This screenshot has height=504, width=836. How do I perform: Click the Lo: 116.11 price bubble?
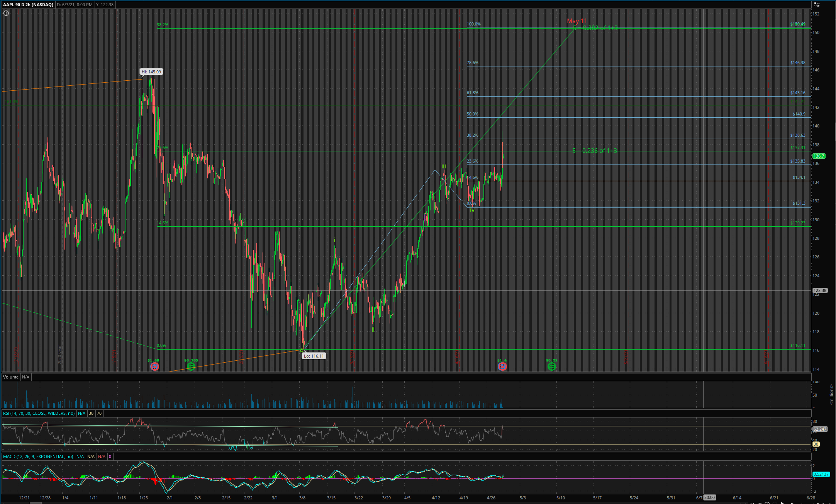pyautogui.click(x=314, y=356)
